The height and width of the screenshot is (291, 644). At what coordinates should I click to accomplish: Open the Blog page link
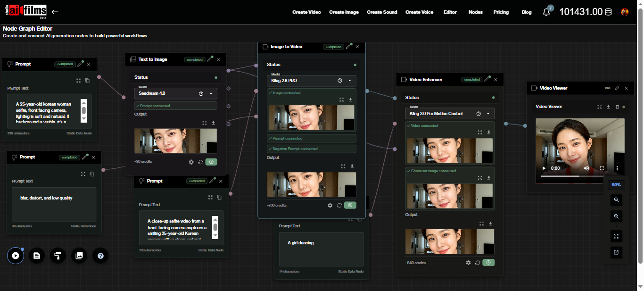click(526, 12)
